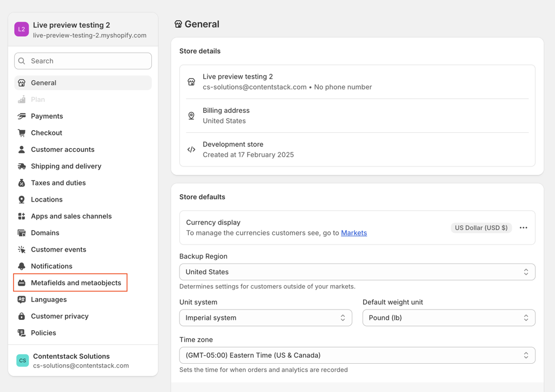Click the Domains icon in sidebar
This screenshot has width=555, height=392.
(22, 233)
